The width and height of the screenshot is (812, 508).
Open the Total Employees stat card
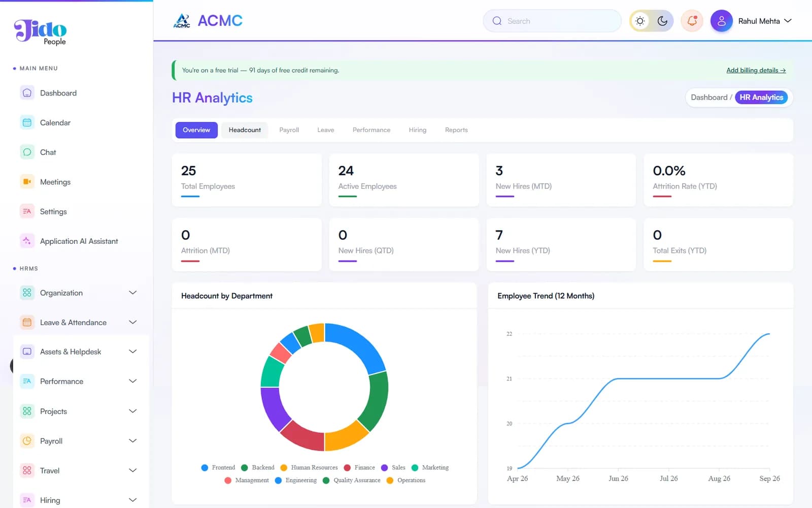coord(247,180)
